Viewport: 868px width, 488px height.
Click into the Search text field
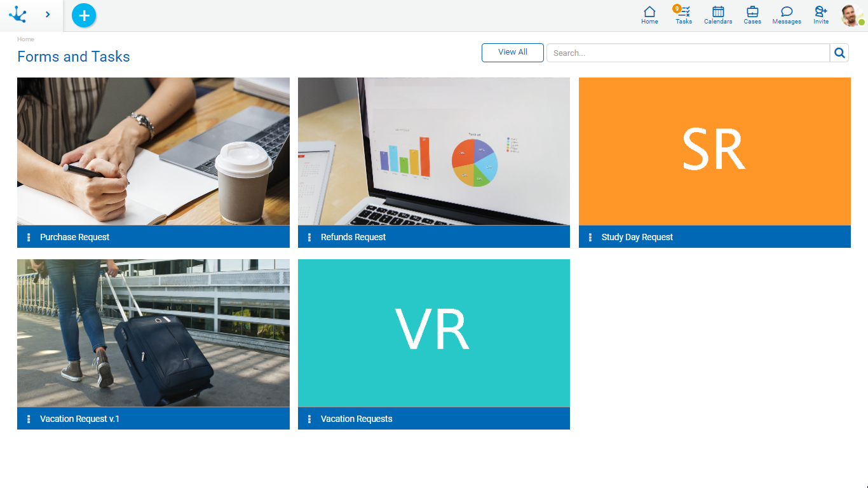688,53
